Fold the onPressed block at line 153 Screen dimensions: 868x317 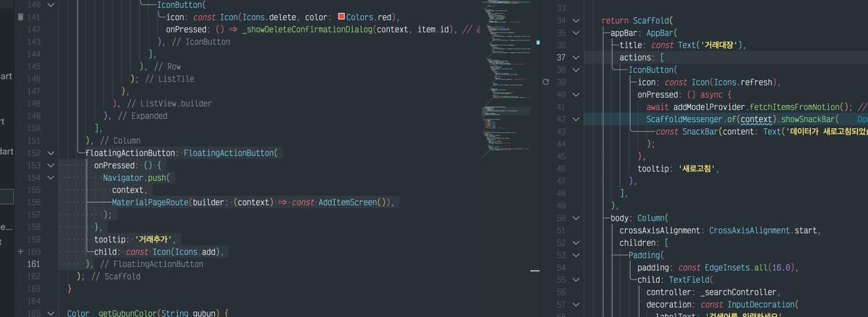click(50, 166)
